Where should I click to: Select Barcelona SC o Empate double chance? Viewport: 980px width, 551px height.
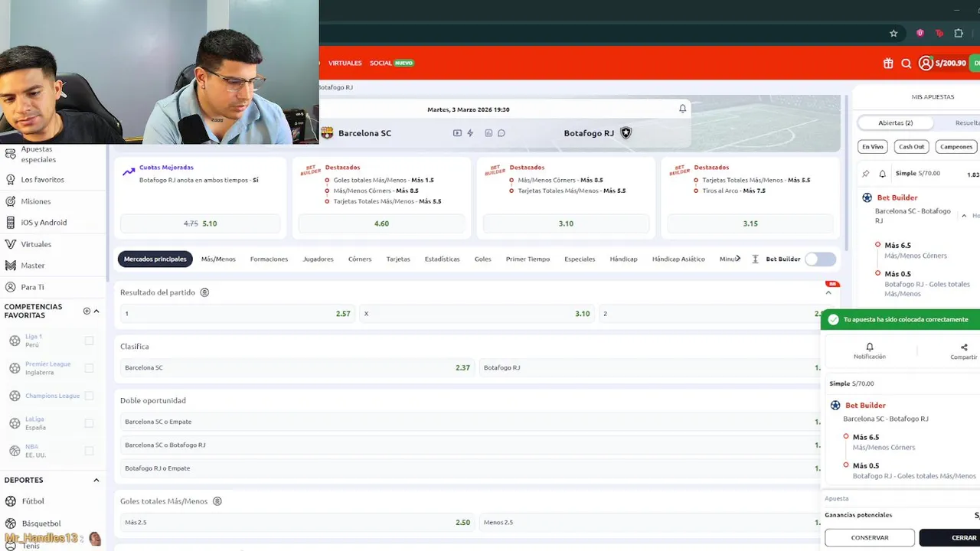pyautogui.click(x=470, y=422)
